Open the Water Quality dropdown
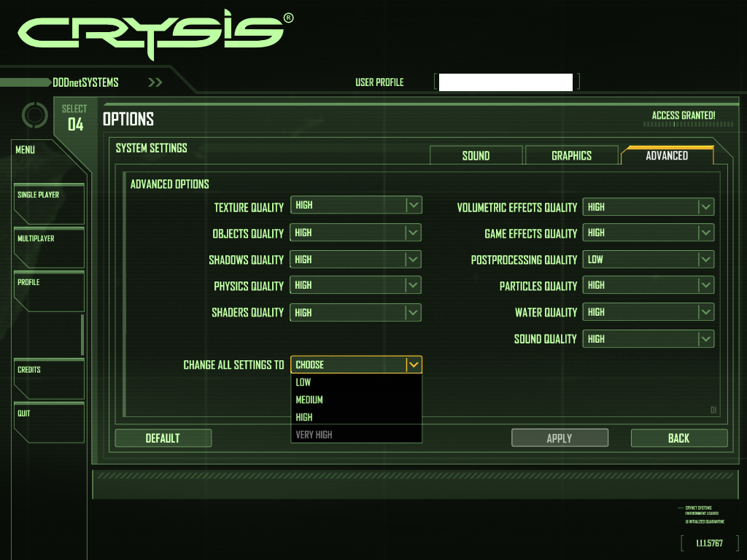Screen dimensions: 747x560 click(649, 312)
